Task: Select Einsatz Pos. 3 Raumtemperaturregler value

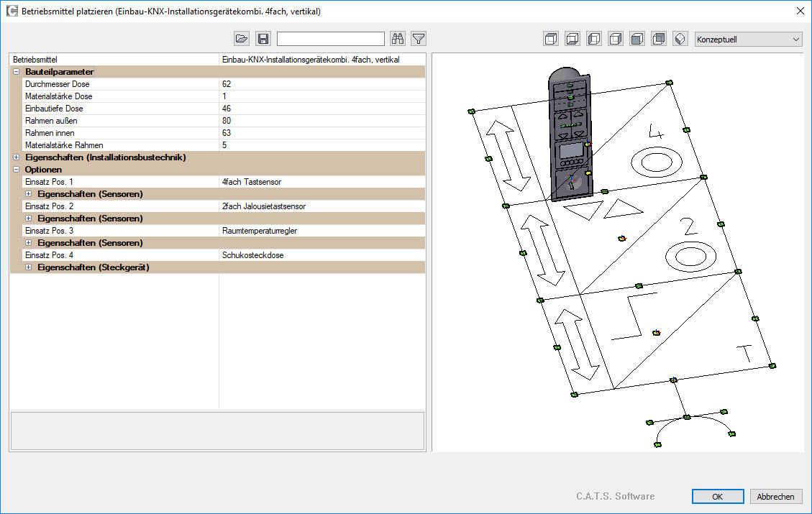Action: (321, 231)
